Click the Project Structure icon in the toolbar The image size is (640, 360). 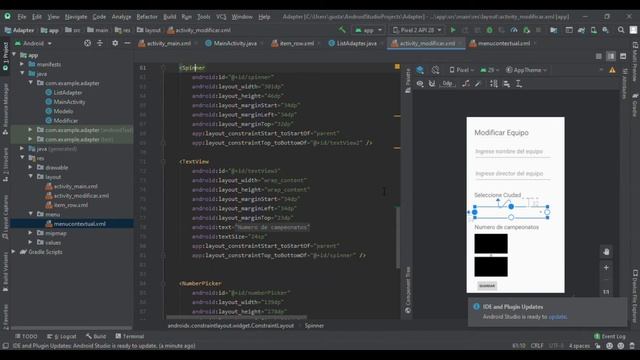553,30
